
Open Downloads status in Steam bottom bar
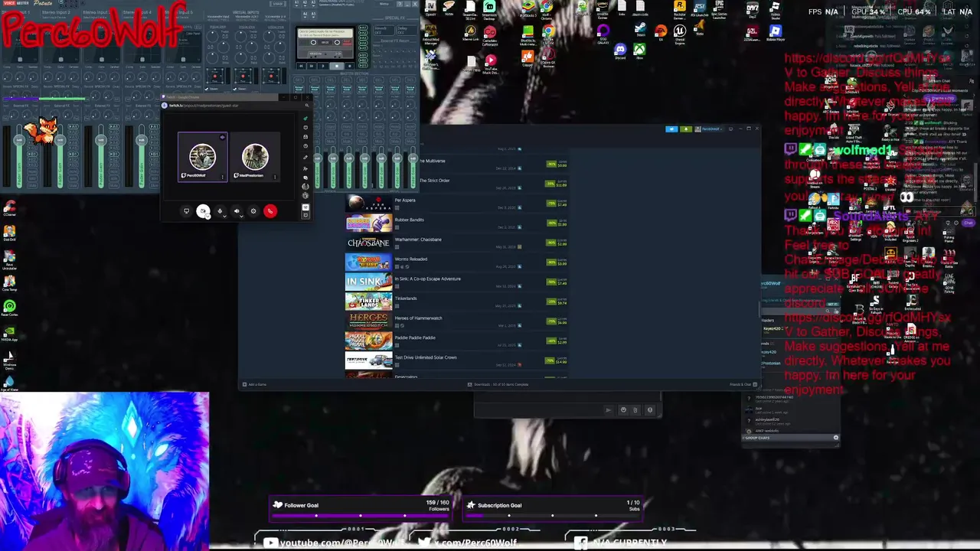[499, 384]
